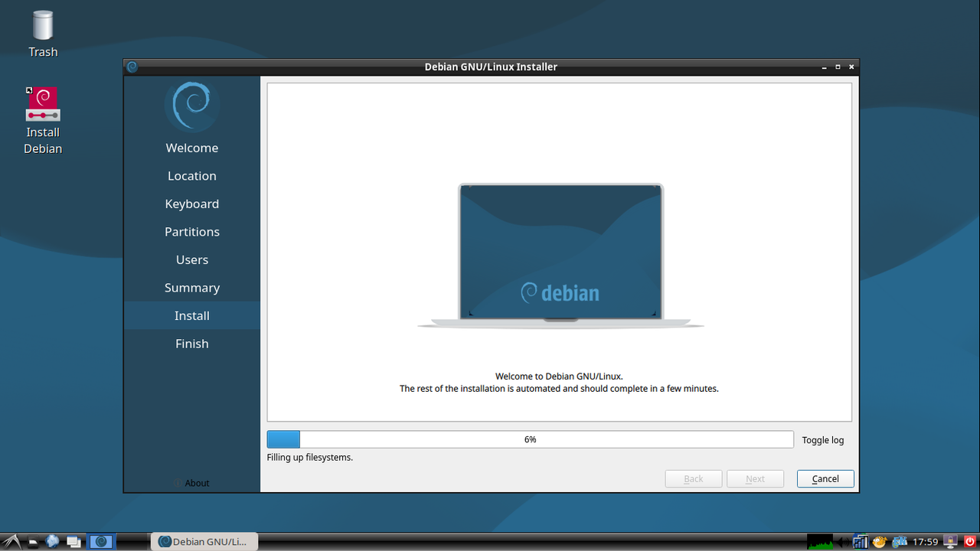Click the disabled Next button
The width and height of the screenshot is (980, 551).
click(755, 478)
